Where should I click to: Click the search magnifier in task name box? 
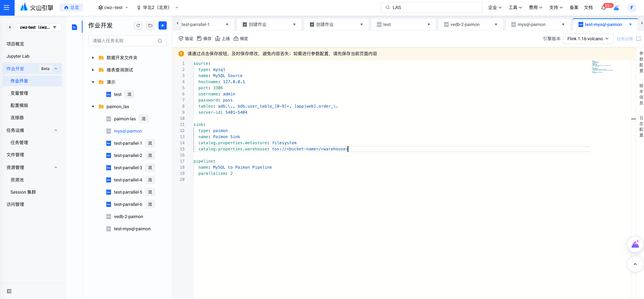(160, 41)
